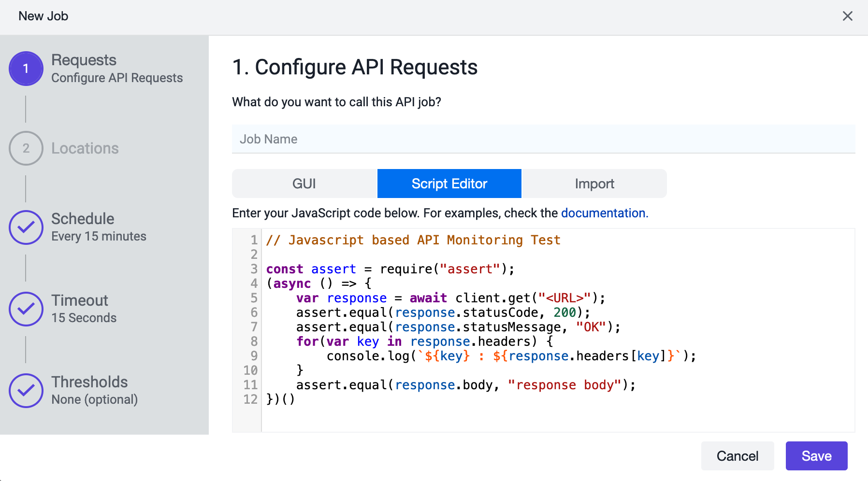Click the Schedule checkmark circle icon
Viewport: 868px width, 481px height.
[x=26, y=227]
